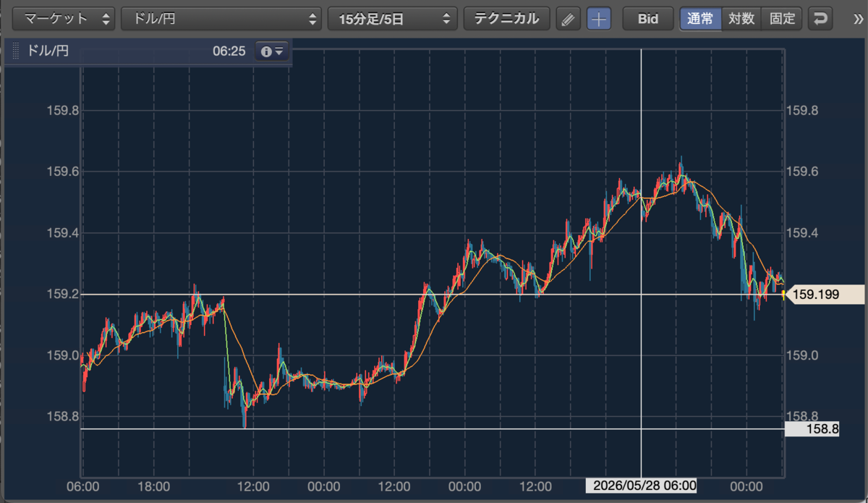Toggle the crosshair cursor icon
Screen dimensions: 868x503
[598, 19]
